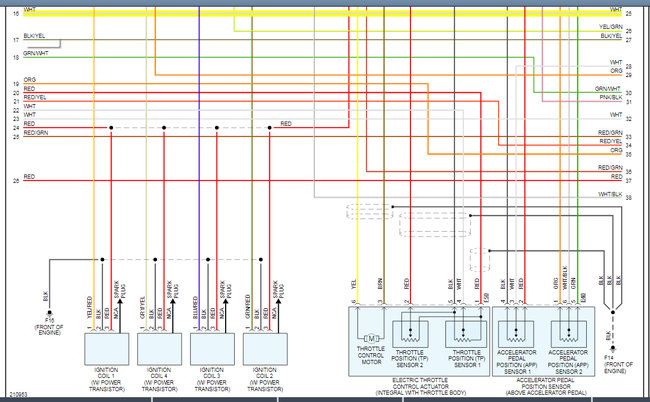Select the Ignition Coil 2 component box
The width and height of the screenshot is (650, 402).
[x=265, y=349]
